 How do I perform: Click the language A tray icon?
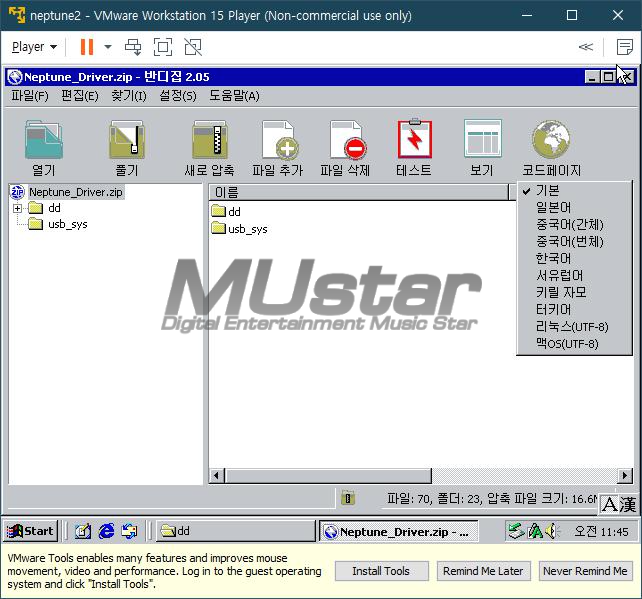tap(535, 531)
